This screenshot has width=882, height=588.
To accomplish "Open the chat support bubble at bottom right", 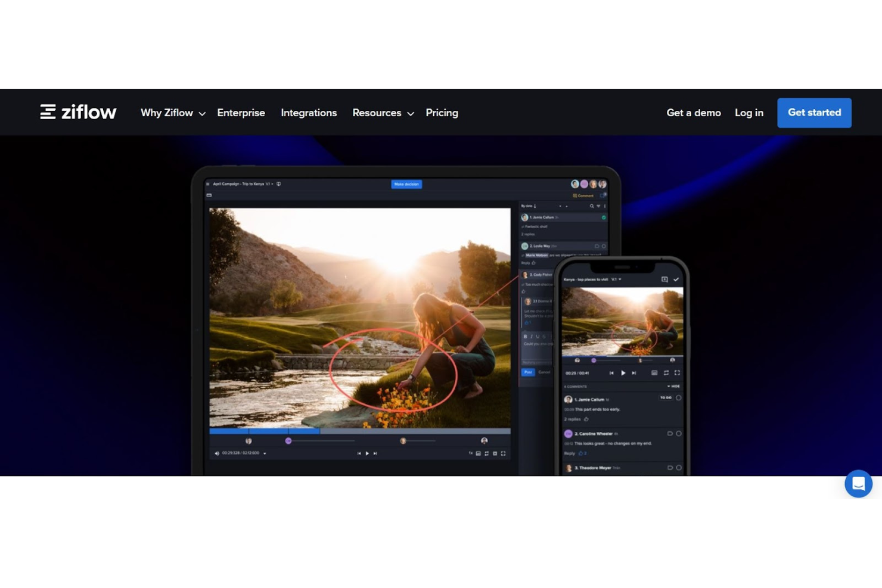I will click(x=859, y=484).
